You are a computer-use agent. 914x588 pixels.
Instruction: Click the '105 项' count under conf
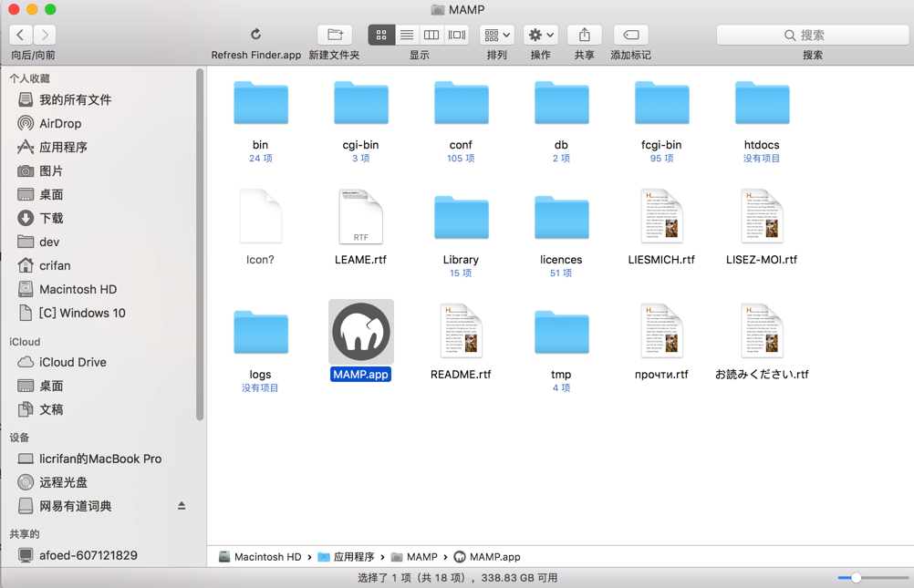coord(461,159)
